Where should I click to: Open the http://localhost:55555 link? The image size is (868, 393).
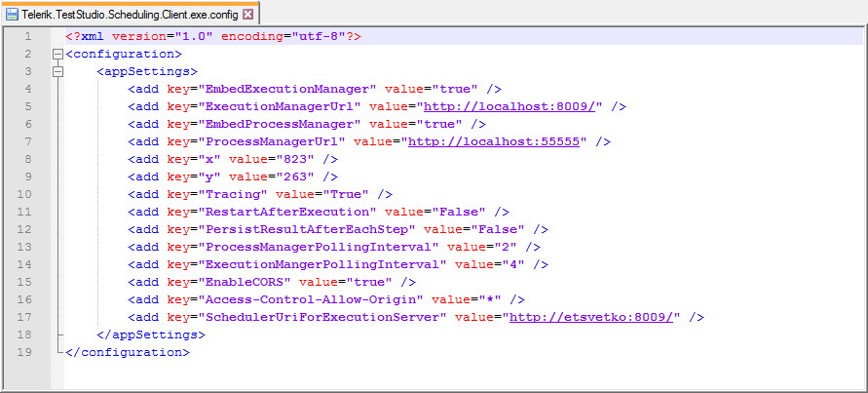tap(494, 142)
